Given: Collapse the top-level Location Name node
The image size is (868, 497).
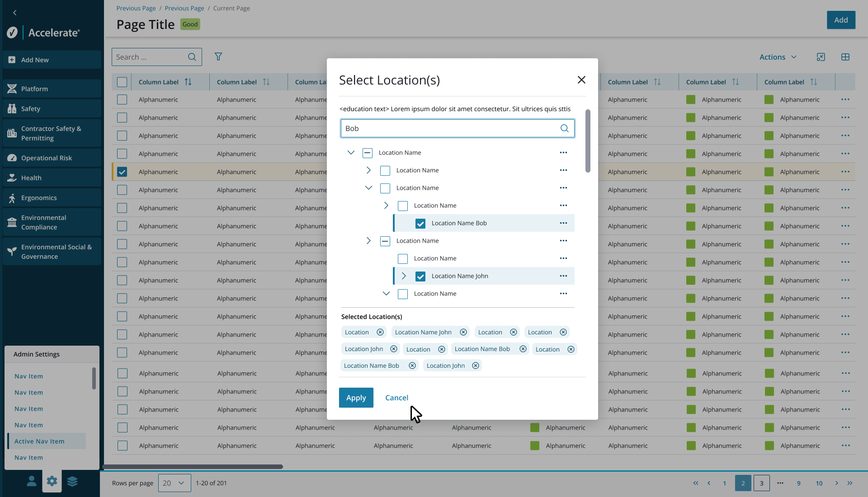Looking at the screenshot, I should pos(351,153).
